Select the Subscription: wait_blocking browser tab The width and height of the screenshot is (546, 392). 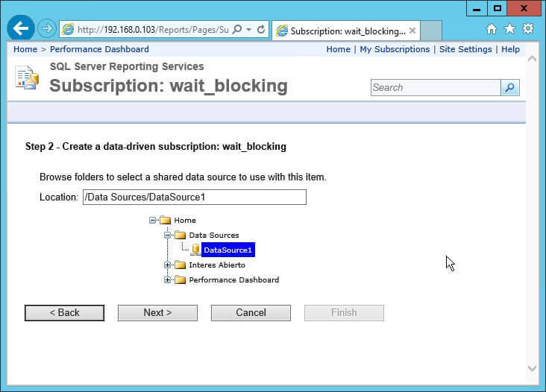(346, 31)
